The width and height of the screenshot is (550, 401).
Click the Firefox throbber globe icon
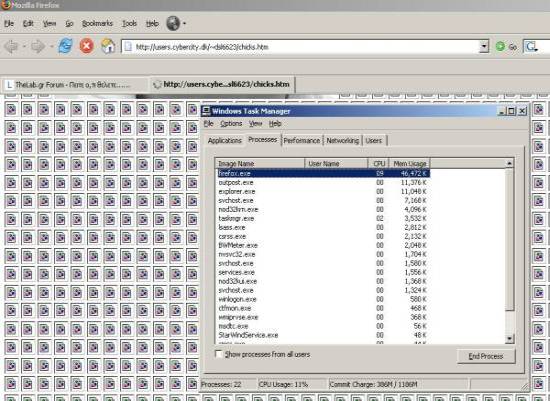[173, 23]
